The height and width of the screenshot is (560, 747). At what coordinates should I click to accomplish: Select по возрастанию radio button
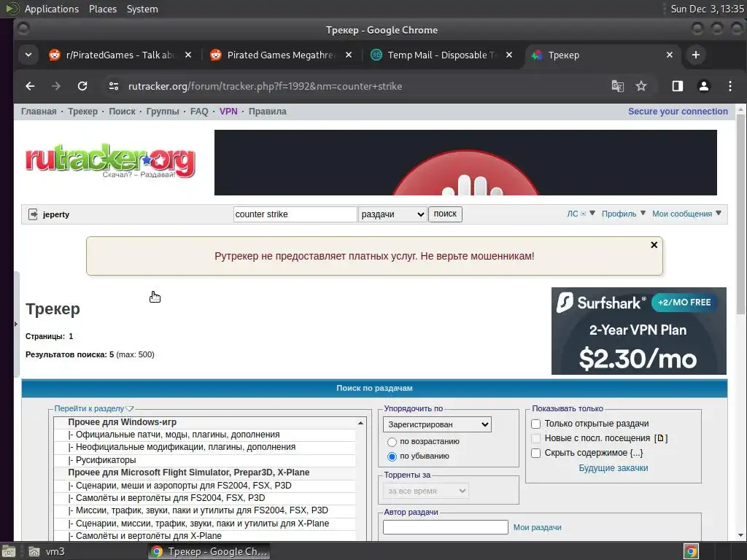click(x=392, y=442)
